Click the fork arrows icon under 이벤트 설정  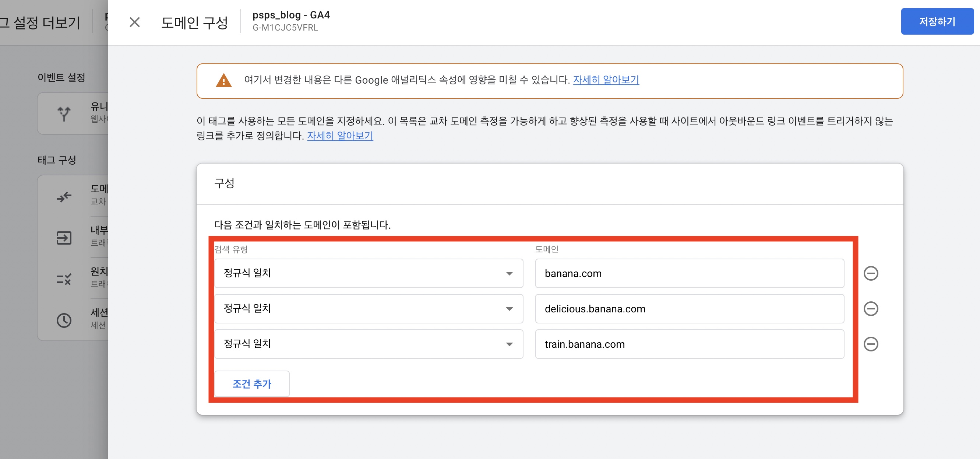coord(64,113)
